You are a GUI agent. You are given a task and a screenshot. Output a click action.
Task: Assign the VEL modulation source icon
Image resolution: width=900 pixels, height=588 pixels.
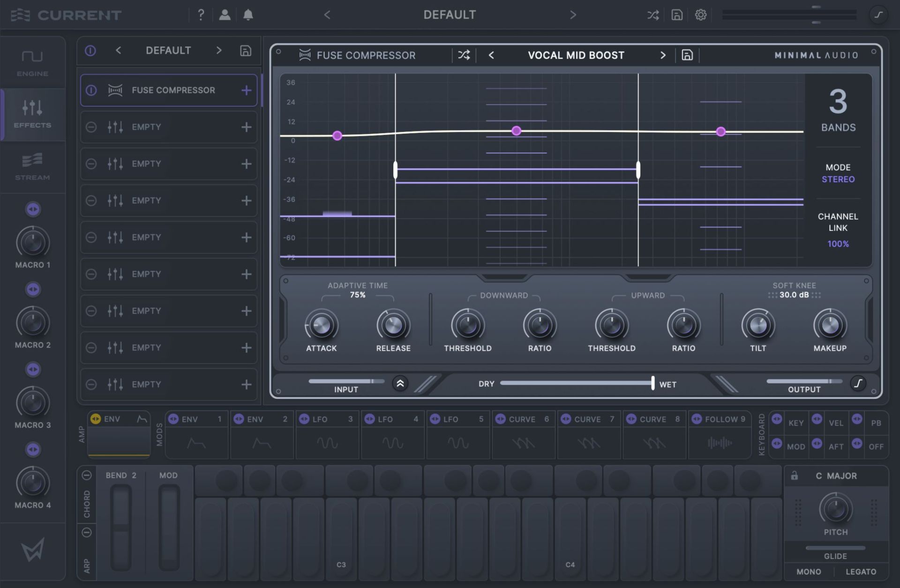click(x=817, y=419)
